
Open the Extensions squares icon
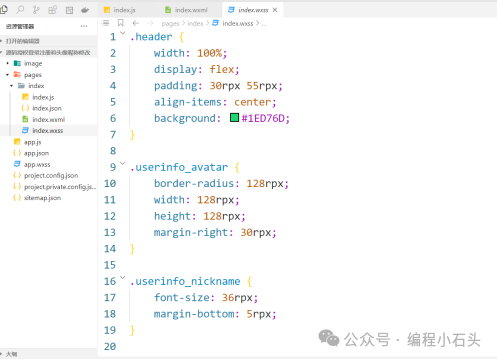pos(52,10)
